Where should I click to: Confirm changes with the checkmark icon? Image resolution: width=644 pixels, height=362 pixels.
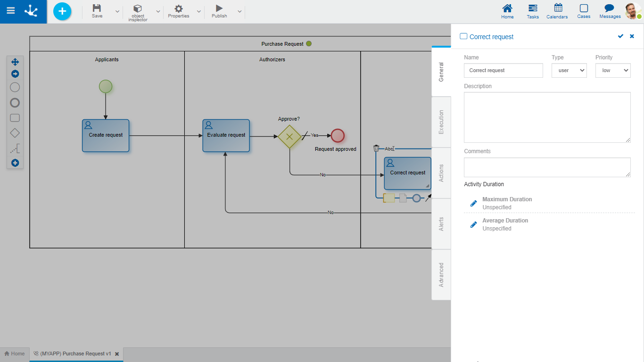(620, 36)
